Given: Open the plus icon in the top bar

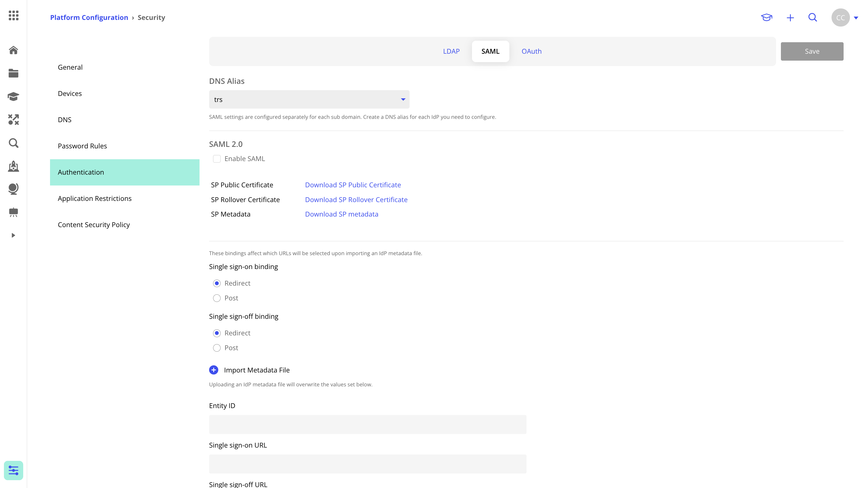Looking at the screenshot, I should pos(790,17).
